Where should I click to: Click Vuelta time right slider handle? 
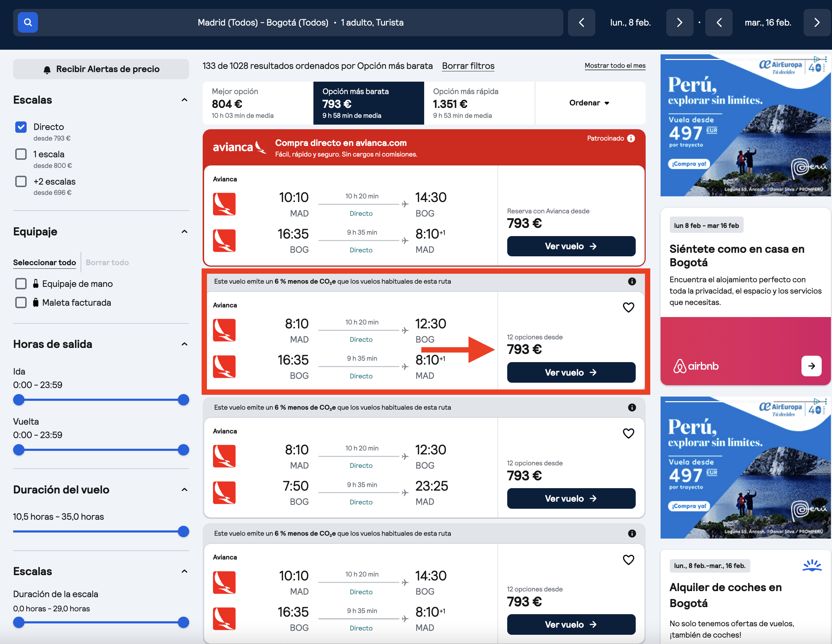(x=183, y=450)
